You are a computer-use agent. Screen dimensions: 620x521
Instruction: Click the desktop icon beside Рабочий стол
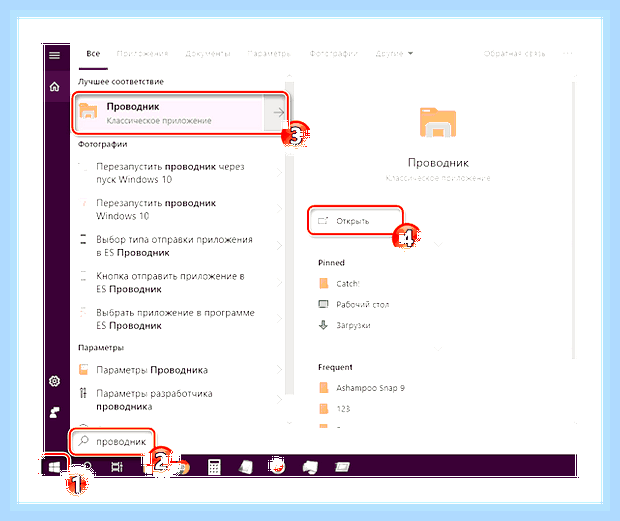coord(323,304)
